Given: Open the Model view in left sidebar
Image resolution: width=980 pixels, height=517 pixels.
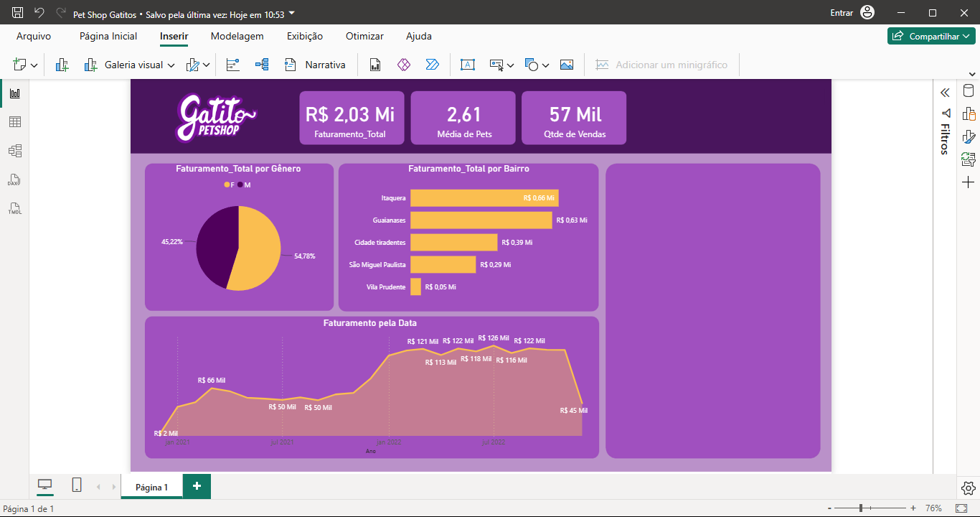Looking at the screenshot, I should [x=14, y=151].
